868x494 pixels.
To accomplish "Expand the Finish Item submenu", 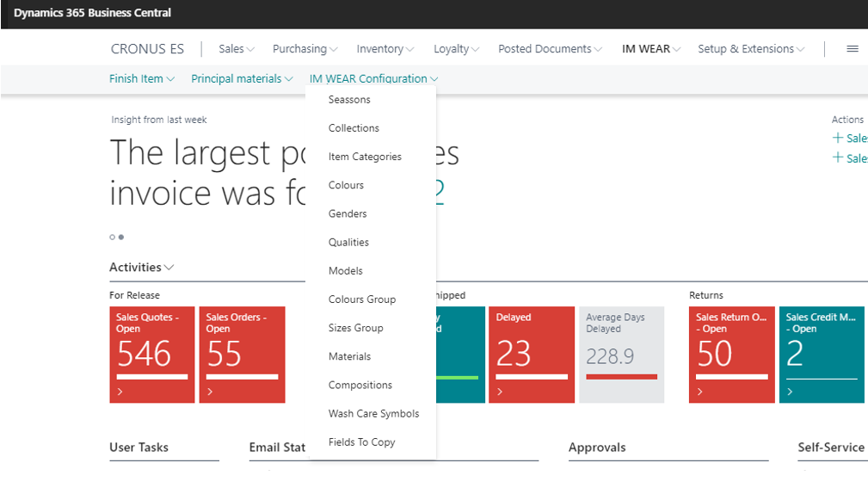I will (142, 78).
